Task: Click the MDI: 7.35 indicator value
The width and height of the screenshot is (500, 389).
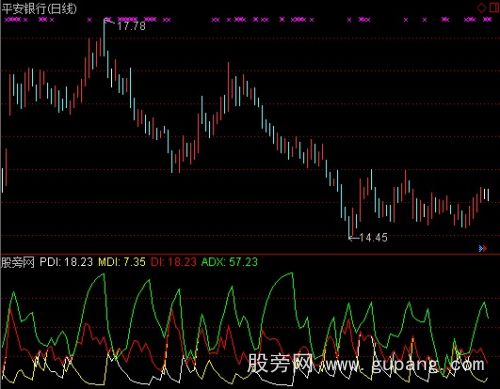Action: click(x=122, y=262)
